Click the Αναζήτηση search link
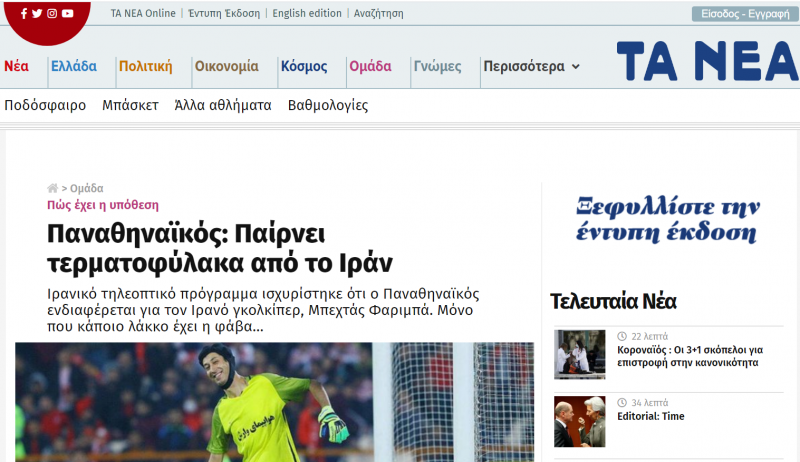Viewport: 800px width, 462px height. 378,14
